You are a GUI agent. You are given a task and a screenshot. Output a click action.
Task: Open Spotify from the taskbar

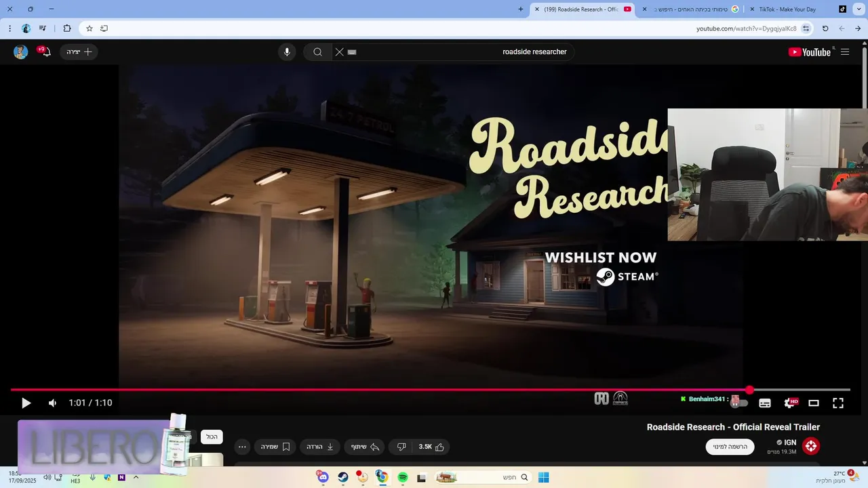pos(402,477)
